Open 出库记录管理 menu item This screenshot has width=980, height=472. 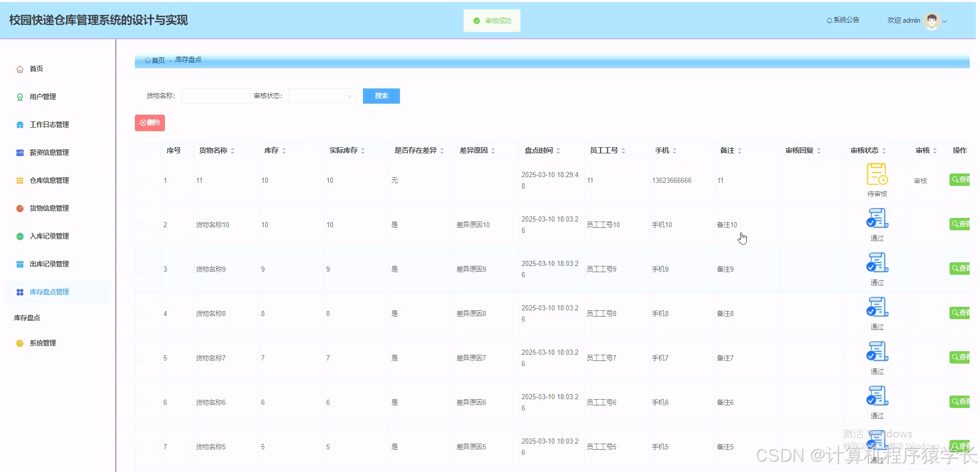coord(20,264)
